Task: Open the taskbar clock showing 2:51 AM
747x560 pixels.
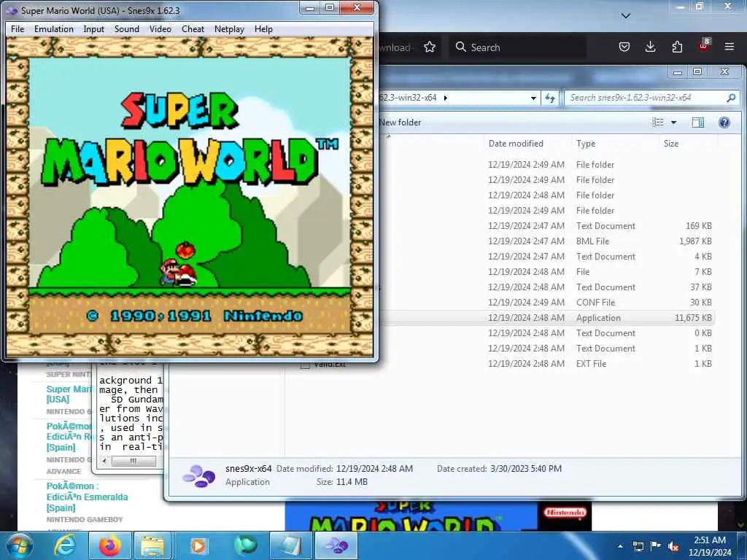Action: (x=710, y=546)
